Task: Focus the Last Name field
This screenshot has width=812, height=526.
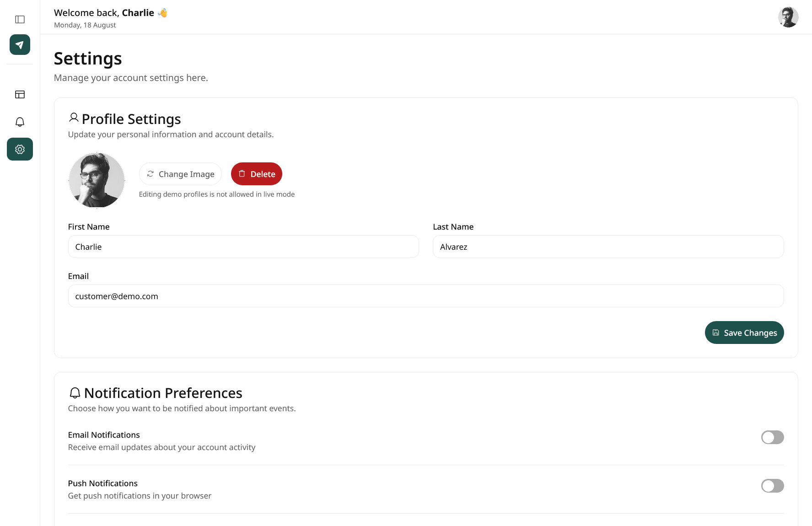Action: 608,247
